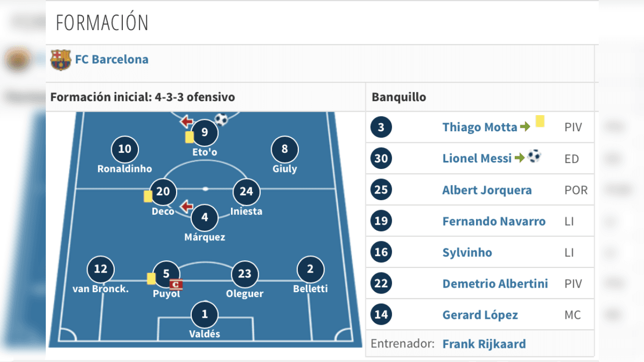This screenshot has width=644, height=362.
Task: Open Lionel Messi's player profile
Action: [x=476, y=158]
